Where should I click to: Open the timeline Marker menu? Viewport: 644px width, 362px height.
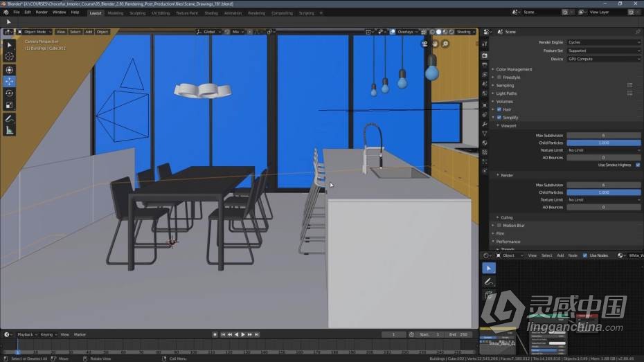[80, 334]
